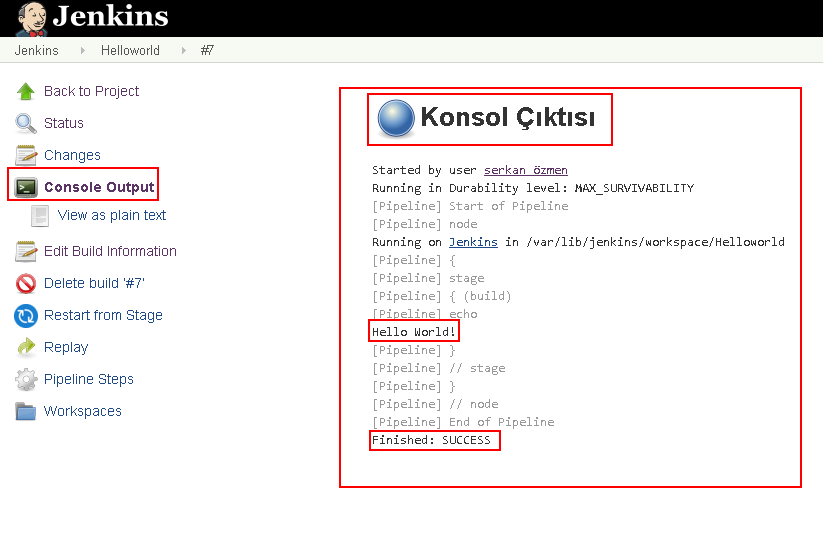This screenshot has width=823, height=542.
Task: Click the red Delete build icon
Action: tap(26, 283)
